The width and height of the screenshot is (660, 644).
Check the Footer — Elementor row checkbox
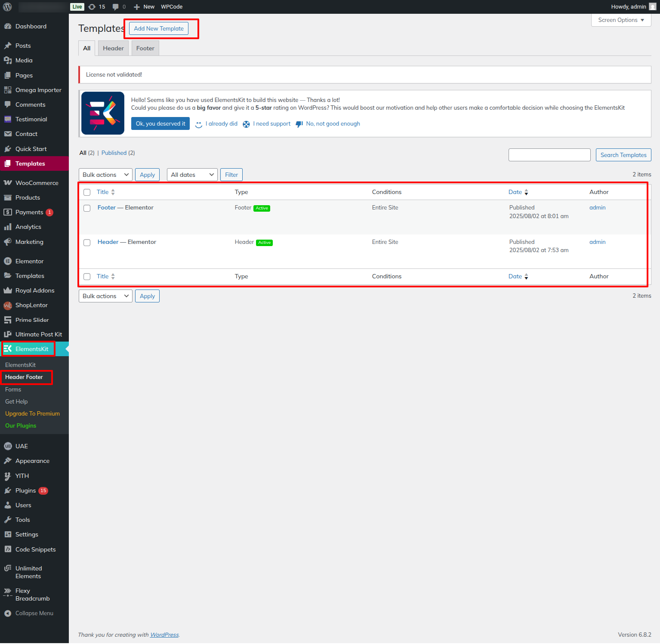click(87, 208)
